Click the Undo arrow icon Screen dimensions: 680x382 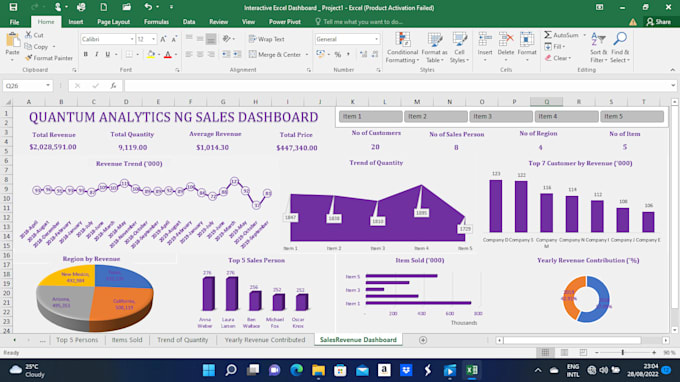click(x=148, y=7)
